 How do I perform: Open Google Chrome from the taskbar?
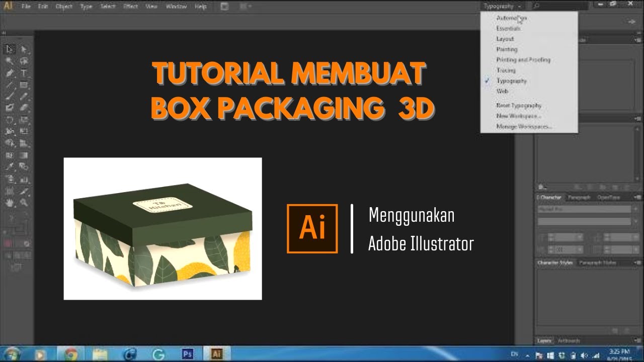71,354
